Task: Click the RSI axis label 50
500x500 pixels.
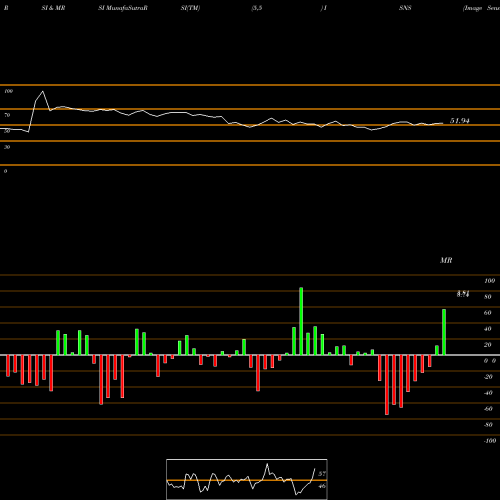Action: point(7,131)
